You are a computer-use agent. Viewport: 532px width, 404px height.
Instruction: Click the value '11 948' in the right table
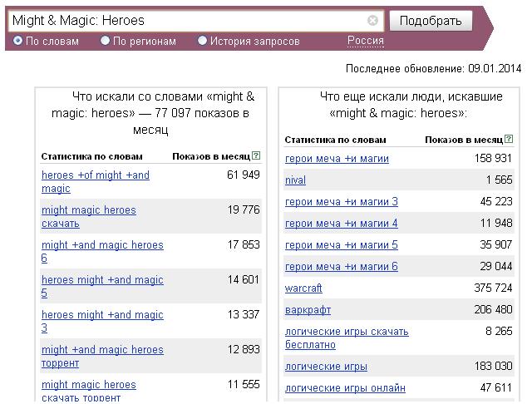496,224
